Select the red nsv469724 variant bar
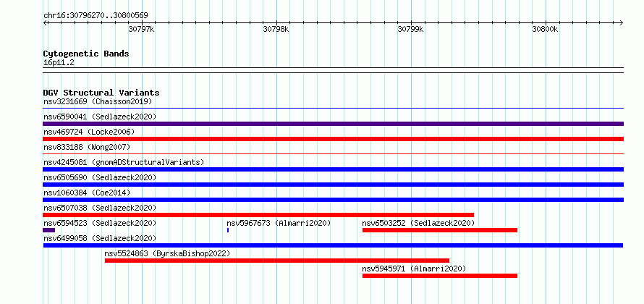This screenshot has width=644, height=304. point(333,139)
